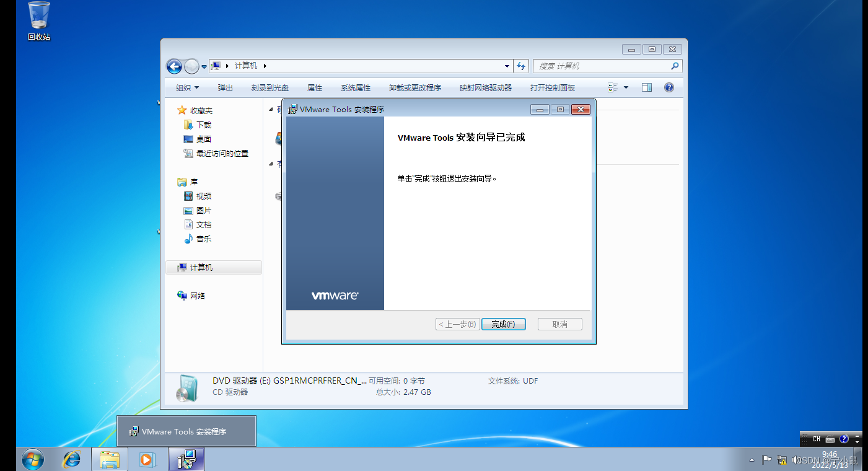Expand the view options dropdown arrow
868x471 pixels.
point(626,88)
